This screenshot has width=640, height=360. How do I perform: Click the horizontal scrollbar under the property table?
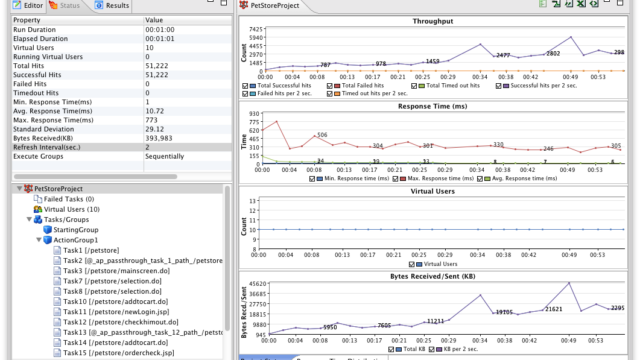96,177
